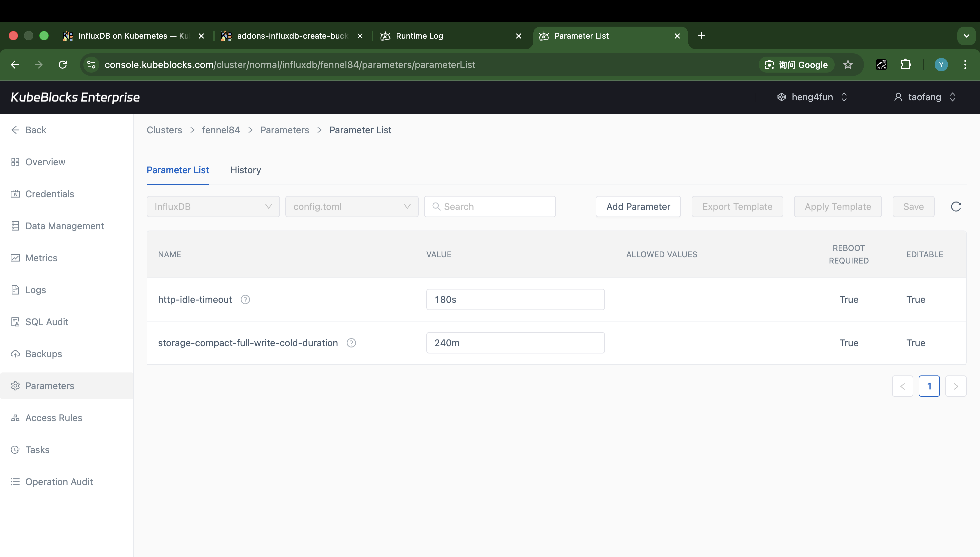Viewport: 980px width, 557px height.
Task: Click the Operation Audit list icon
Action: [15, 482]
